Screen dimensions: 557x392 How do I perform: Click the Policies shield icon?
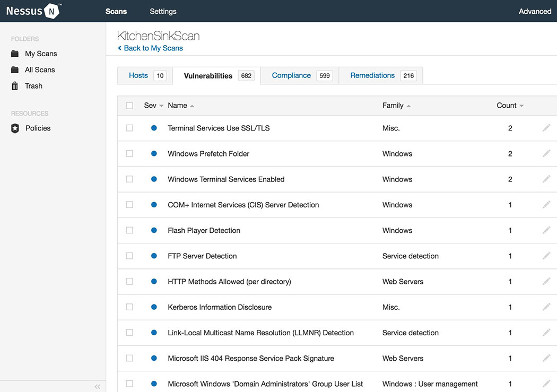pos(15,128)
